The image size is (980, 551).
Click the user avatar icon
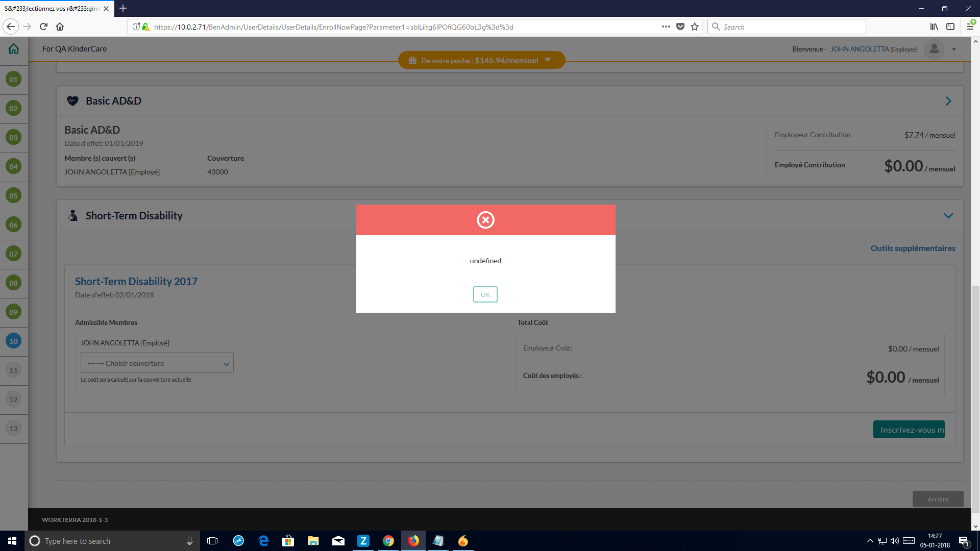pyautogui.click(x=934, y=49)
